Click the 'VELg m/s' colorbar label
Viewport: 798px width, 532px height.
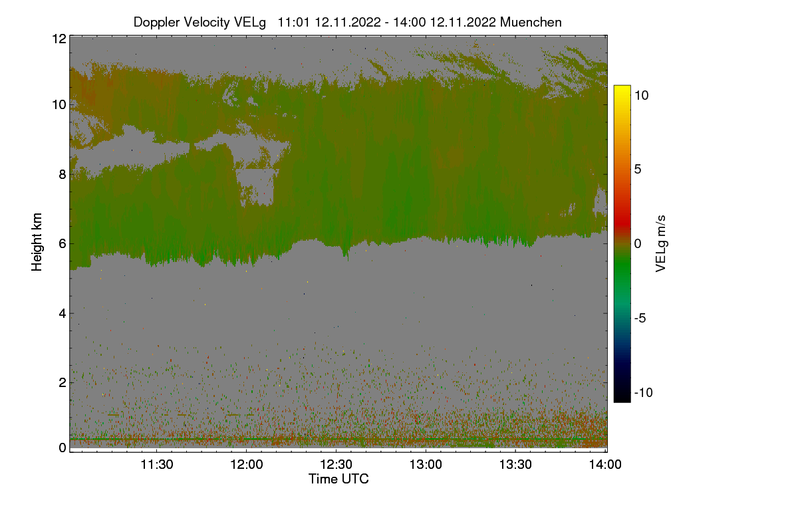coord(660,243)
